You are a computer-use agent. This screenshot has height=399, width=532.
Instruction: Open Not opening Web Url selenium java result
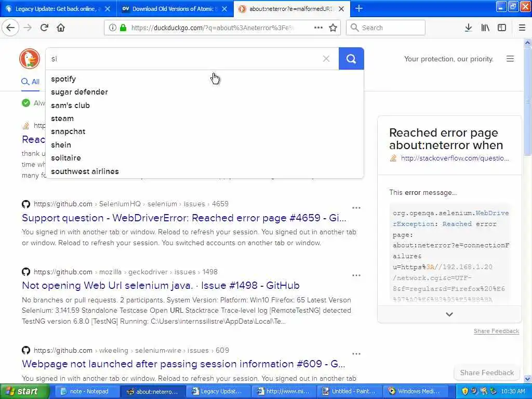pos(161,285)
